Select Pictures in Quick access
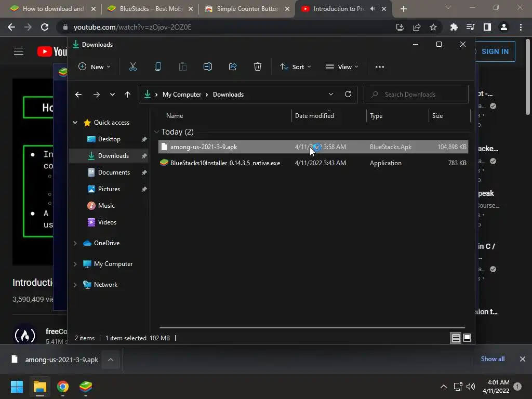 point(109,189)
